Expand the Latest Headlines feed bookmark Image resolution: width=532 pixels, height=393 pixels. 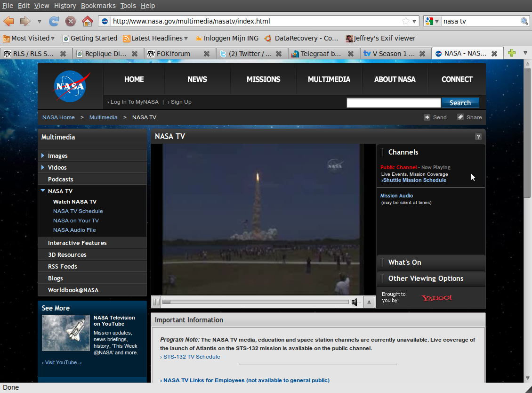coord(155,38)
